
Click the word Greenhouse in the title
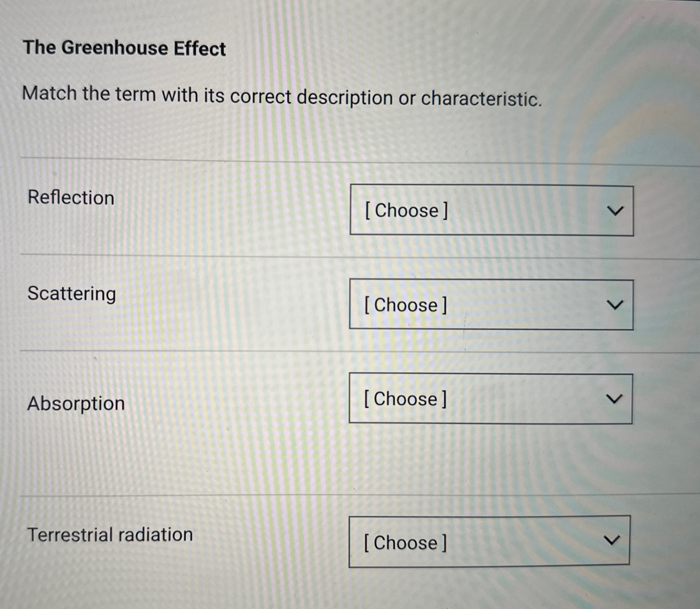[115, 48]
